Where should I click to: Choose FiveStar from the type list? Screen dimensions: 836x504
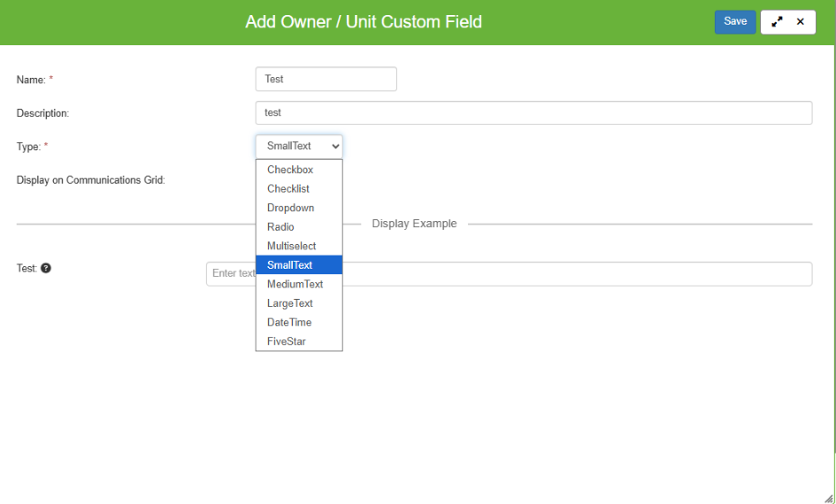point(299,341)
